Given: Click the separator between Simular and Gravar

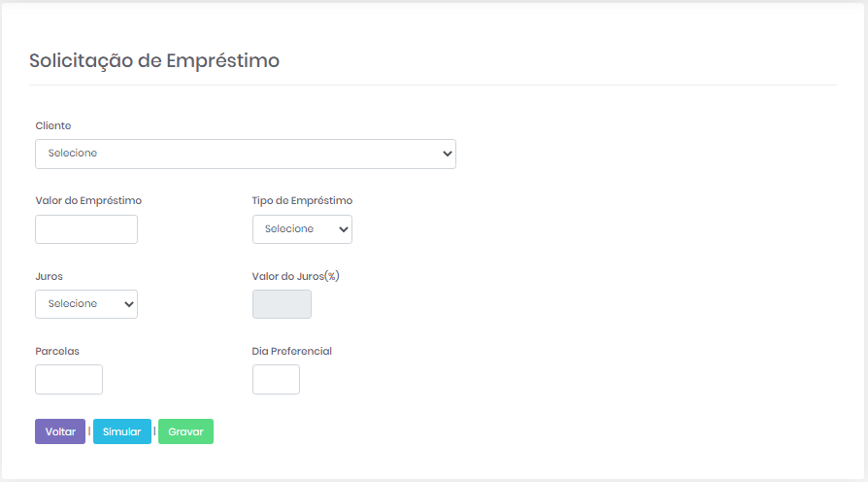Looking at the screenshot, I should (x=154, y=431).
